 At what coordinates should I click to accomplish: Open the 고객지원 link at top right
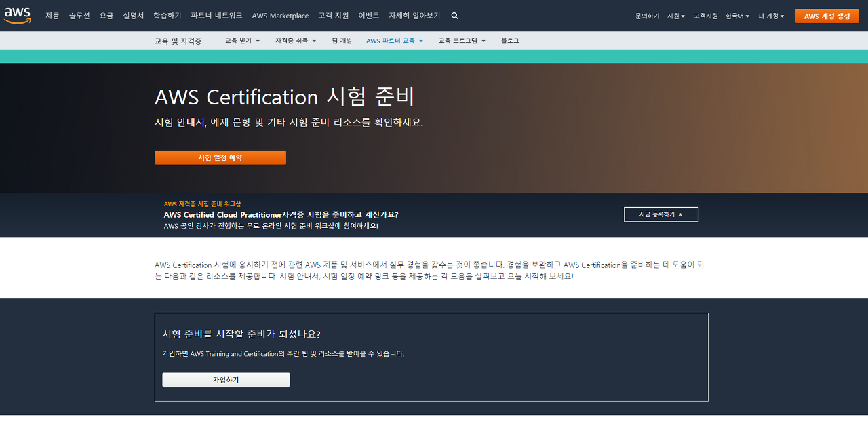tap(705, 16)
